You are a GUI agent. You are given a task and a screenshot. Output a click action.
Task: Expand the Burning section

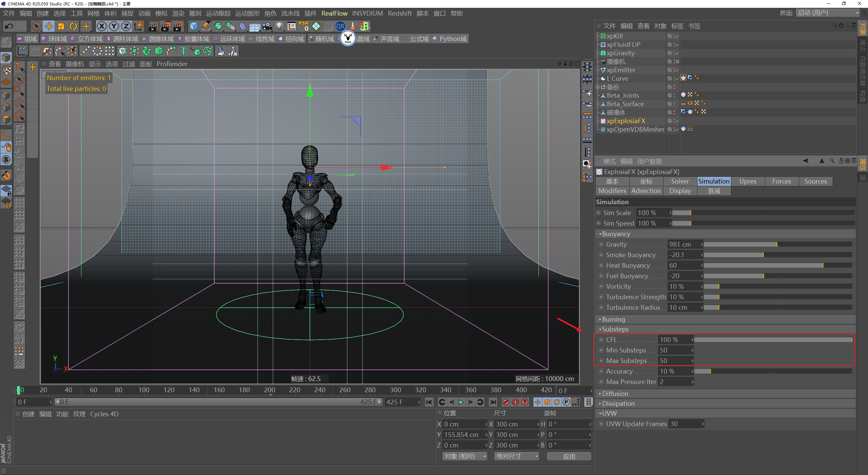[x=613, y=319]
